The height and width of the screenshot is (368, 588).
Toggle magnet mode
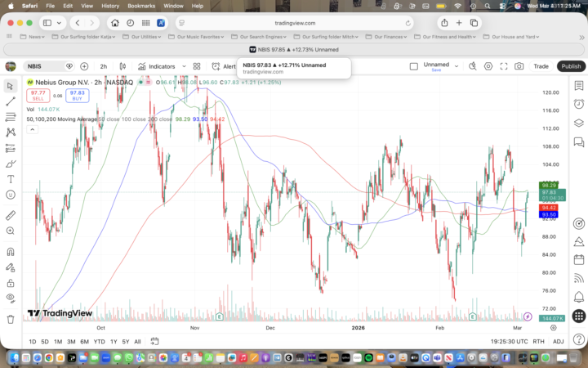click(x=11, y=252)
